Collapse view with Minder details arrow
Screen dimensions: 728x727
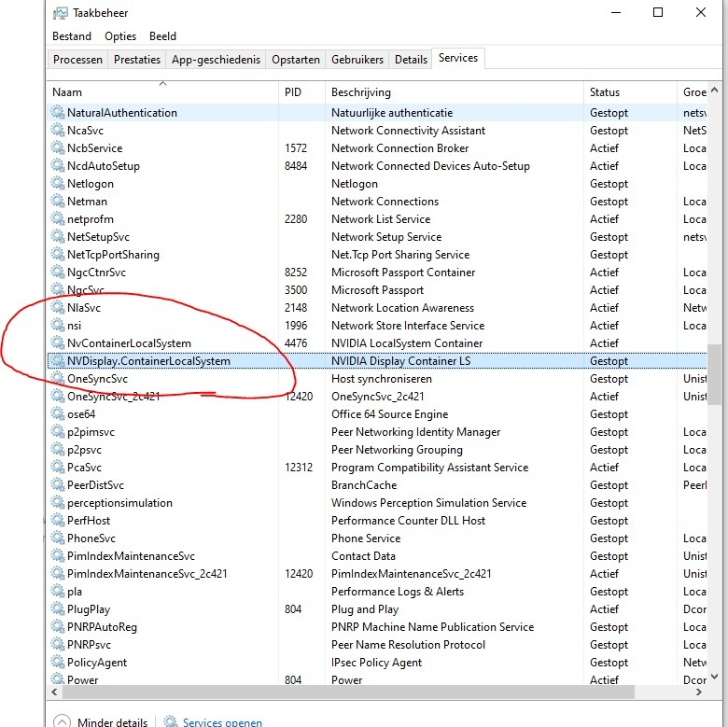63,721
